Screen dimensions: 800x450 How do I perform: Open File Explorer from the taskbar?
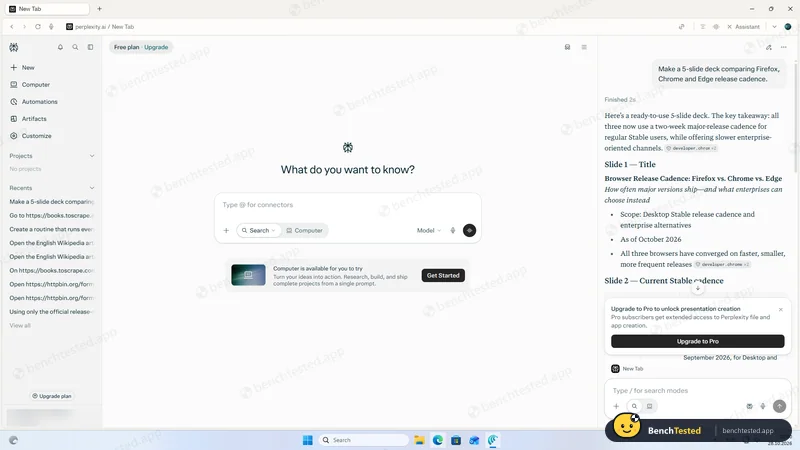419,440
